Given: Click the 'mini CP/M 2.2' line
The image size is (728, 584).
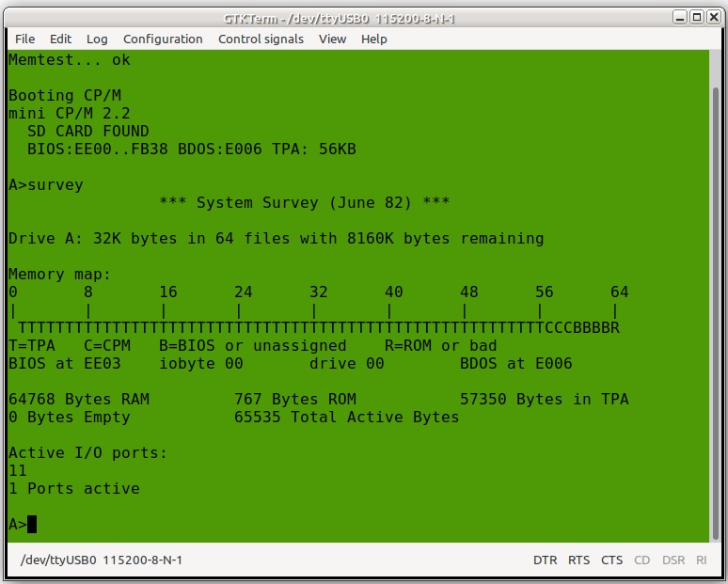Looking at the screenshot, I should click(x=70, y=113).
